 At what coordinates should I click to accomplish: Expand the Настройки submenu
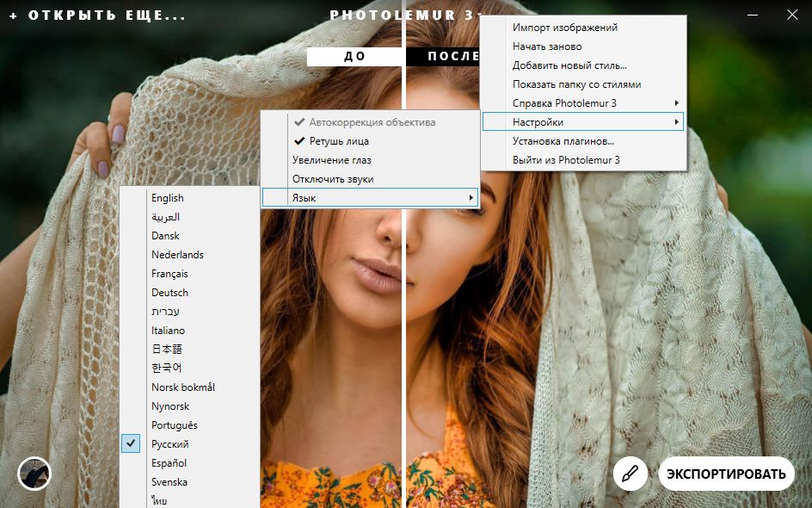(x=583, y=121)
